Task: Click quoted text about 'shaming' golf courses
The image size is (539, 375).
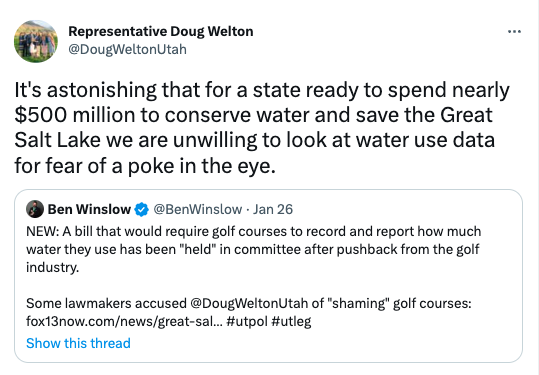Action: [249, 304]
